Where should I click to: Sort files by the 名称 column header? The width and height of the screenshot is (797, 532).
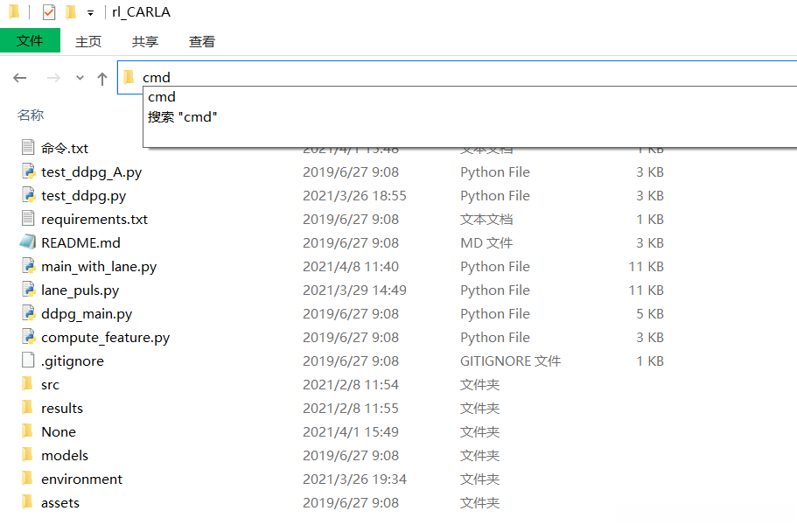pos(31,115)
